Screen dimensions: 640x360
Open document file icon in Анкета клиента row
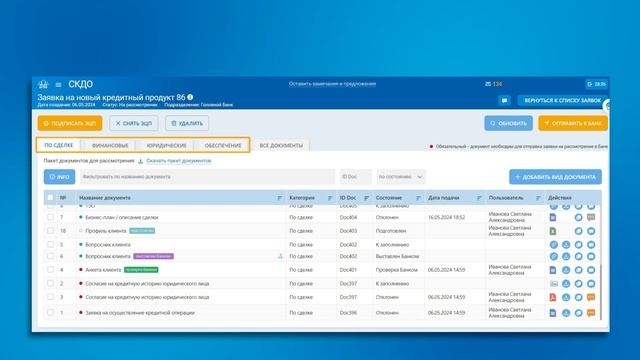553,270
